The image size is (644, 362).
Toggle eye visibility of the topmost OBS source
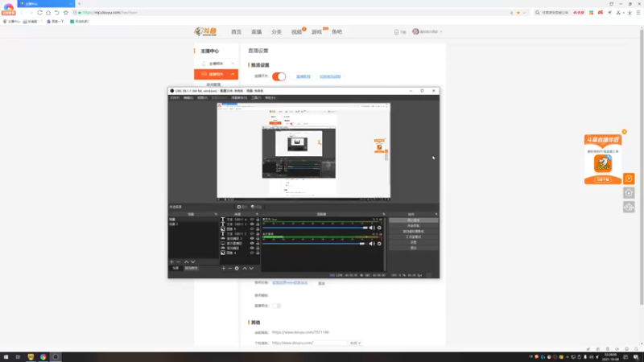point(252,220)
